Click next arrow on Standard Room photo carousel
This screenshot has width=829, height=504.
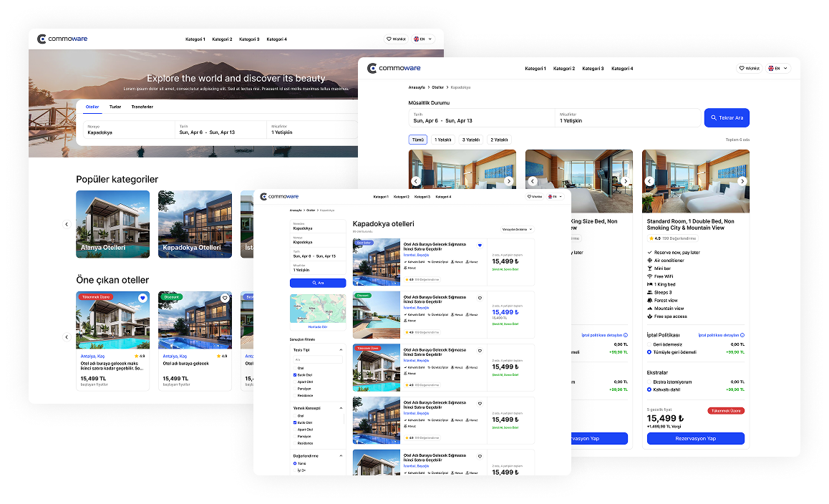click(742, 181)
